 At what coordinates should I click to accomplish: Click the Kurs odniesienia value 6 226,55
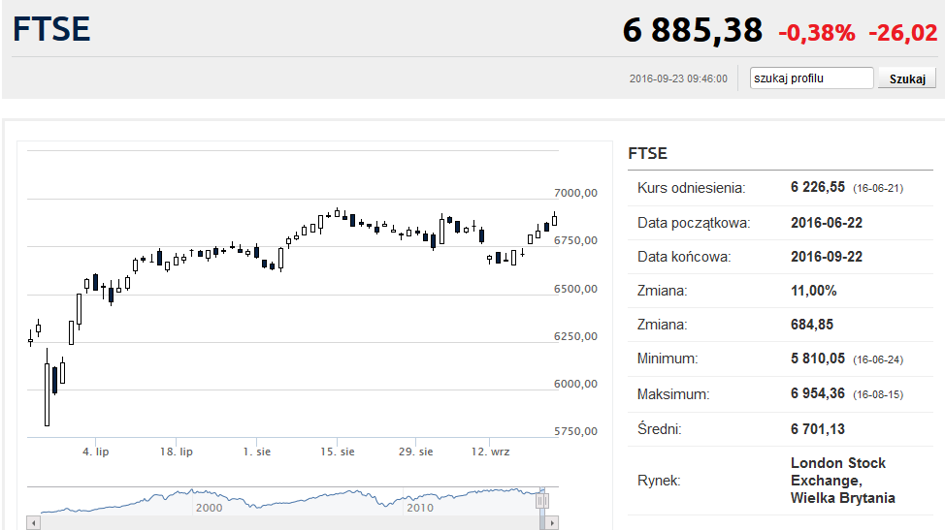(x=818, y=187)
